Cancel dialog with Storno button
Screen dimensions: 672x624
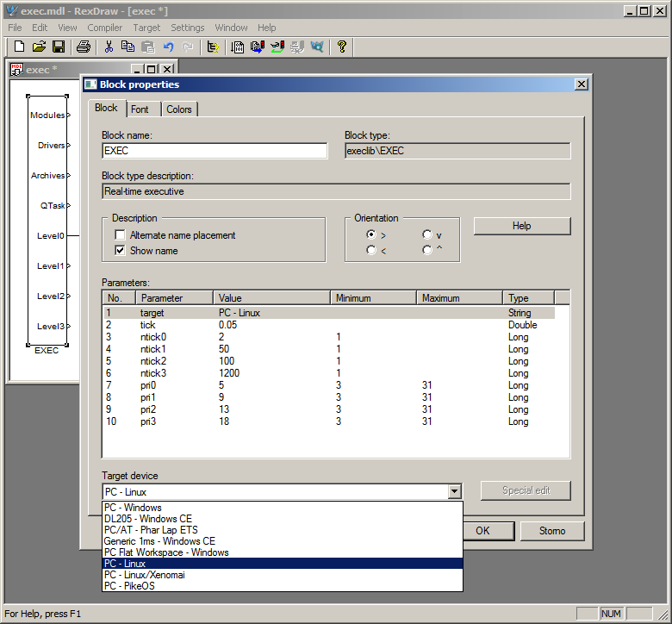point(551,531)
